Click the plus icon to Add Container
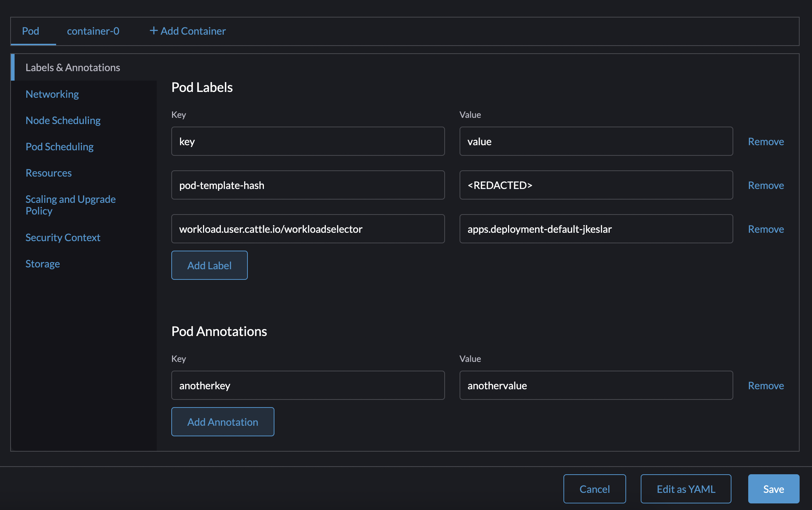This screenshot has height=510, width=812. tap(154, 31)
